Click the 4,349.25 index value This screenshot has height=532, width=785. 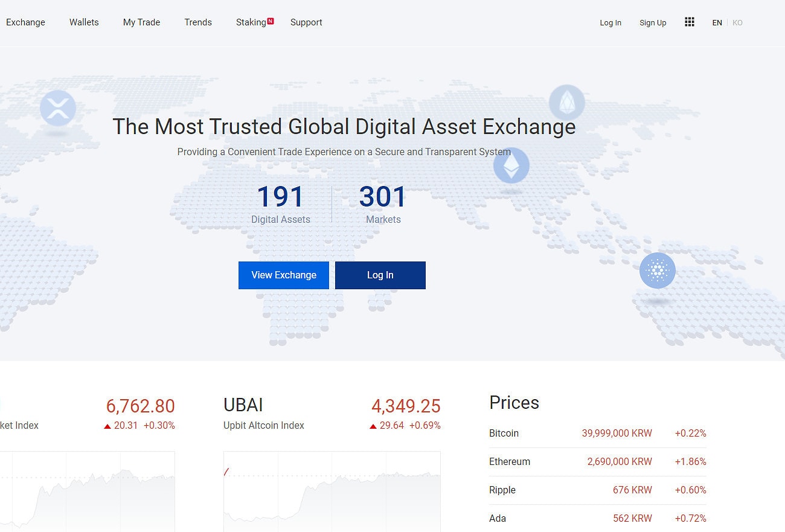tap(406, 406)
